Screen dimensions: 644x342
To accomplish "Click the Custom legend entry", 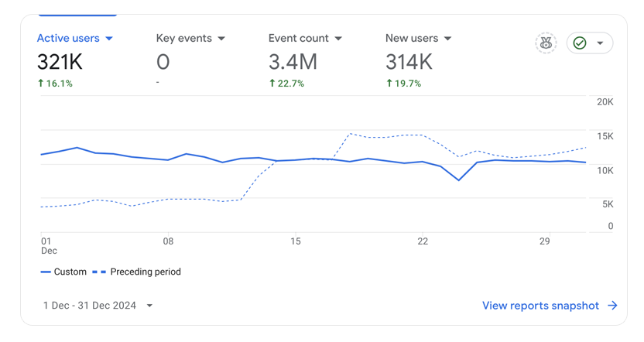I will [x=63, y=272].
